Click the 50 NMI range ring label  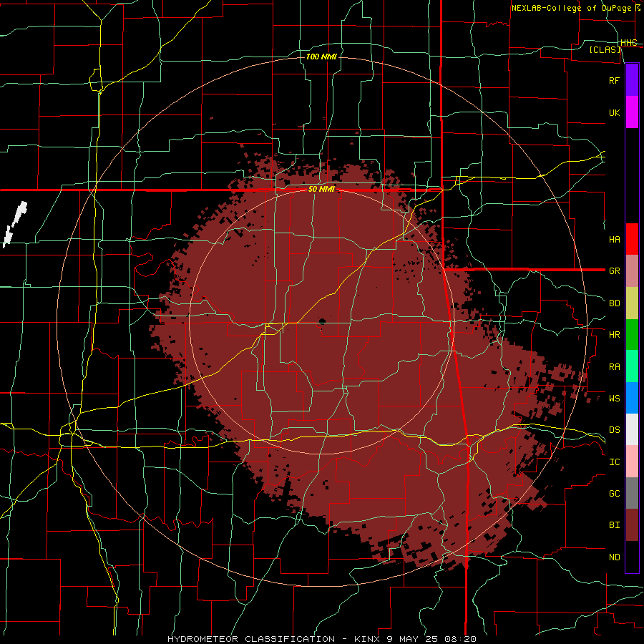coord(321,190)
